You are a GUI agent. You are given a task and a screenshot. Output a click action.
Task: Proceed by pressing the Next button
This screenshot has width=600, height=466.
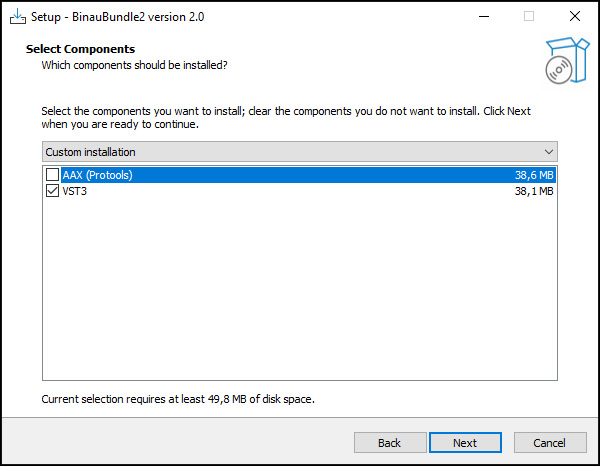(464, 443)
